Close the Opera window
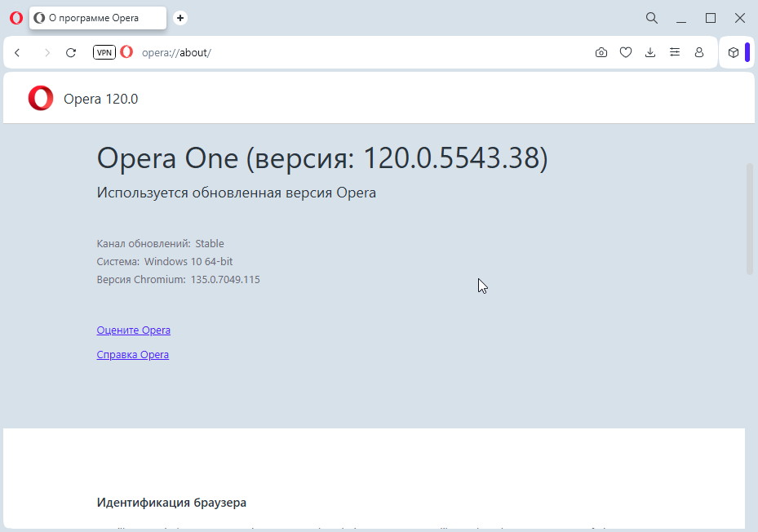Screen dimensions: 758x532 click(x=739, y=19)
